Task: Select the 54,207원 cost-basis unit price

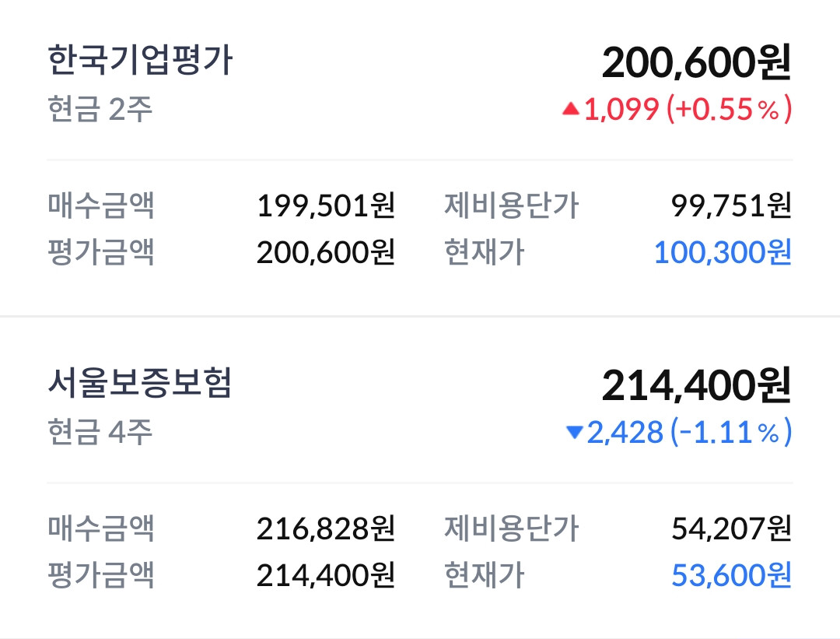Action: (x=731, y=528)
